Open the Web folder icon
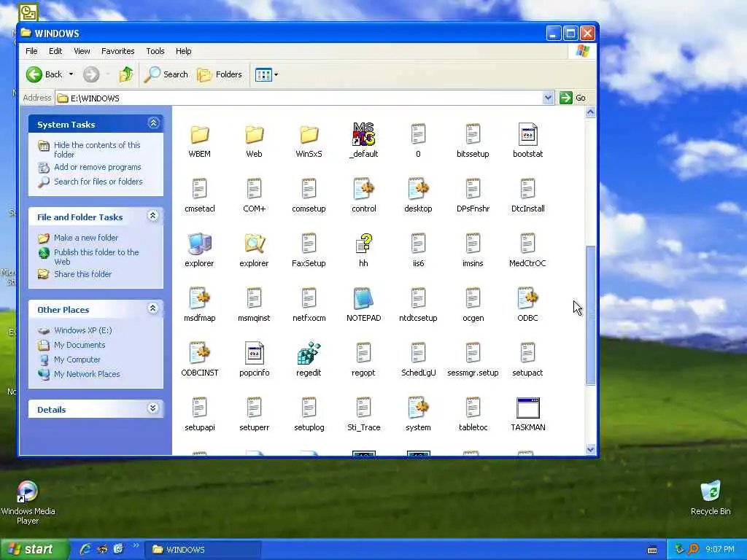The height and width of the screenshot is (560, 747). tap(255, 135)
